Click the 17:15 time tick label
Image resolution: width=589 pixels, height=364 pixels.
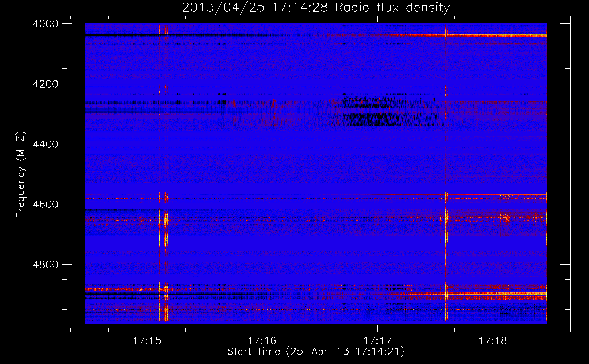pos(147,341)
